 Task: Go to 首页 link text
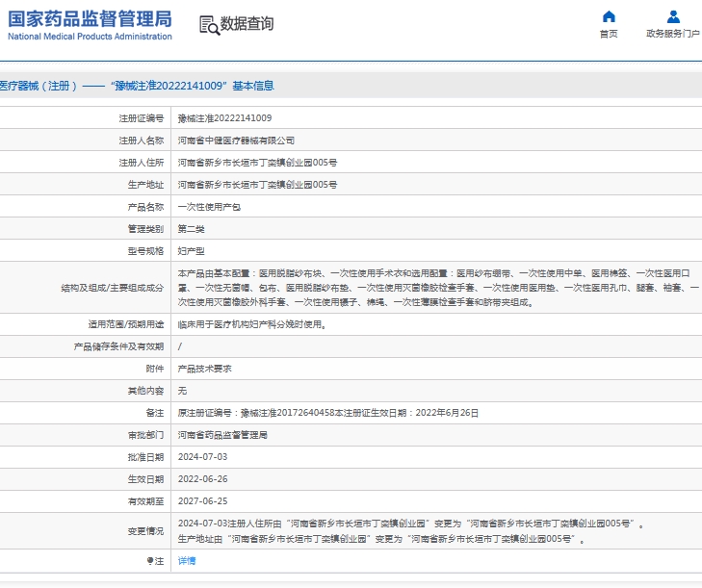tap(609, 34)
